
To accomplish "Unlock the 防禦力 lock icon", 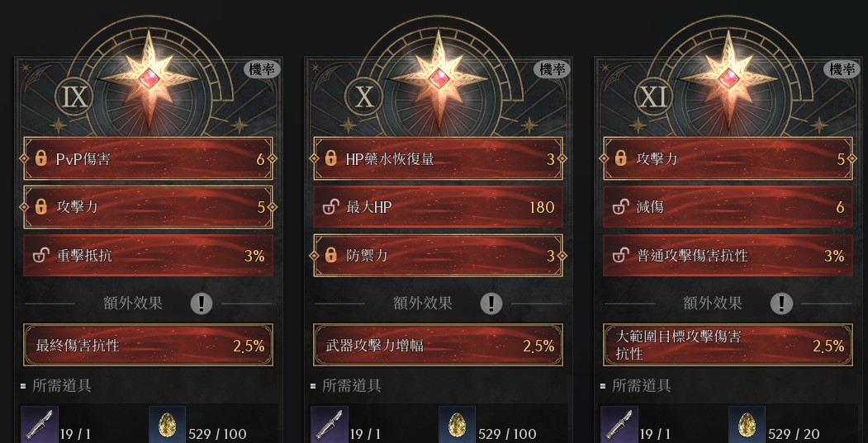I will [330, 256].
